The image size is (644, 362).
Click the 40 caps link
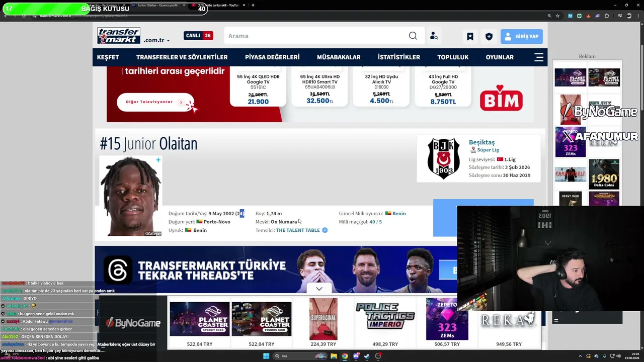(x=372, y=222)
